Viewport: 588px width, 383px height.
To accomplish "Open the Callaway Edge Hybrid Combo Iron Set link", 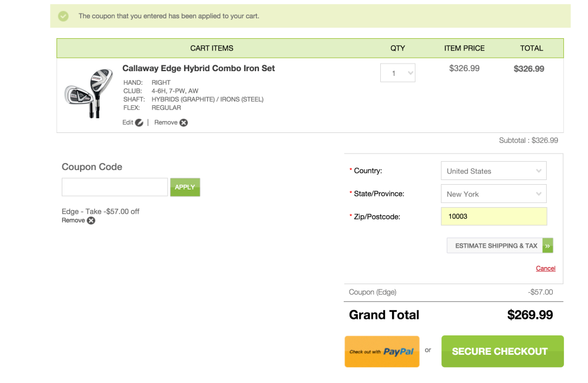I will click(198, 68).
